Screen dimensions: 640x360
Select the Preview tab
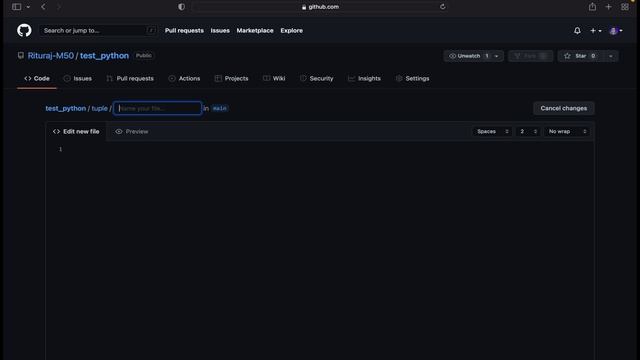coord(132,131)
